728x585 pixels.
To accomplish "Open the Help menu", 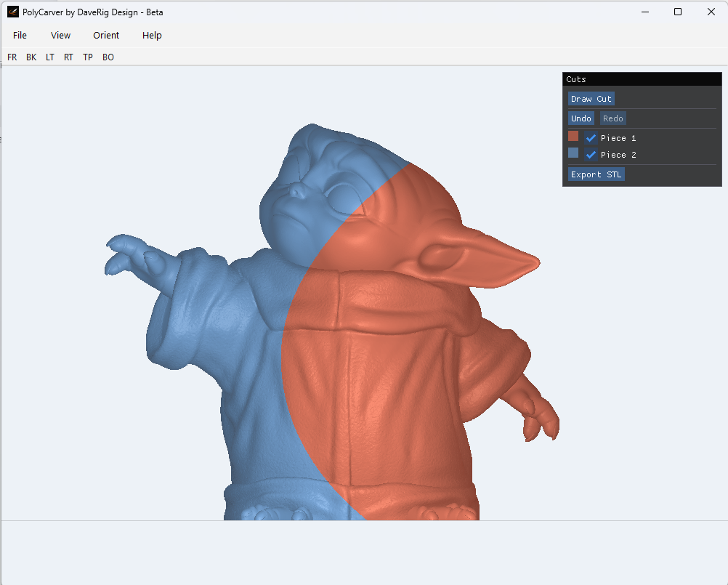I will pyautogui.click(x=152, y=36).
